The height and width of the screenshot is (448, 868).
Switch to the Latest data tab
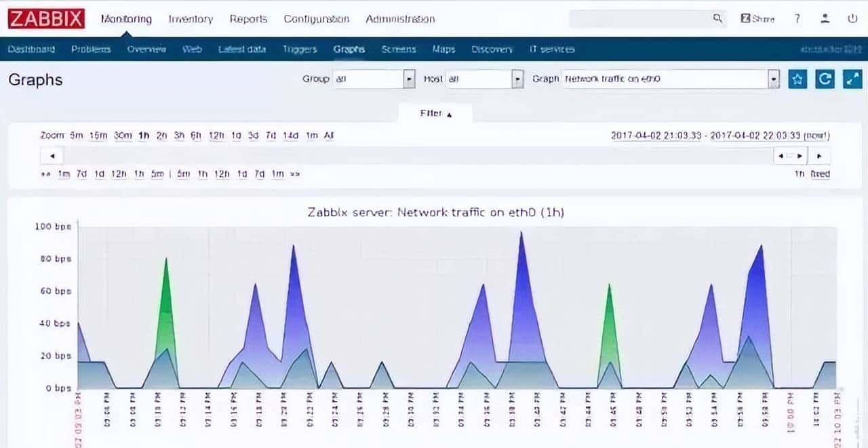click(241, 49)
